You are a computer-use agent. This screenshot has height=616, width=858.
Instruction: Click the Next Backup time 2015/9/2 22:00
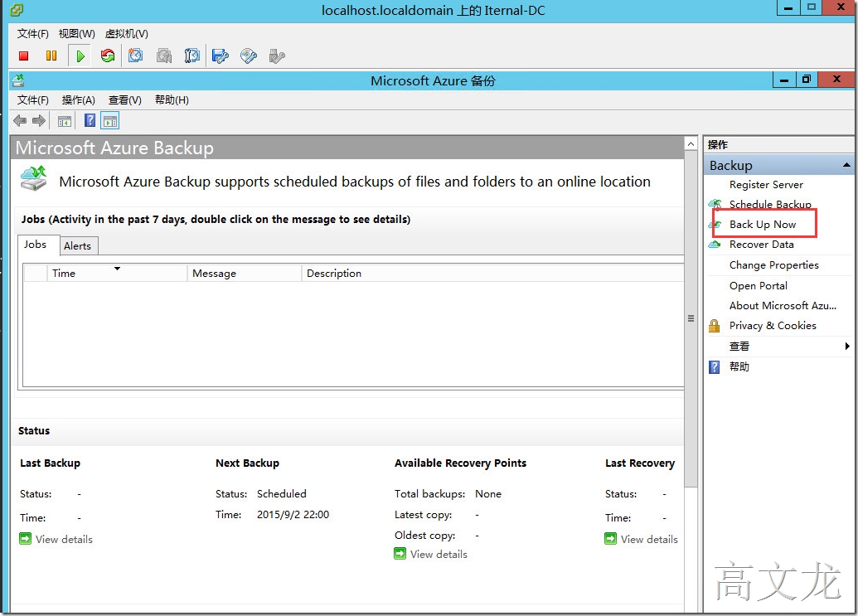pyautogui.click(x=293, y=515)
